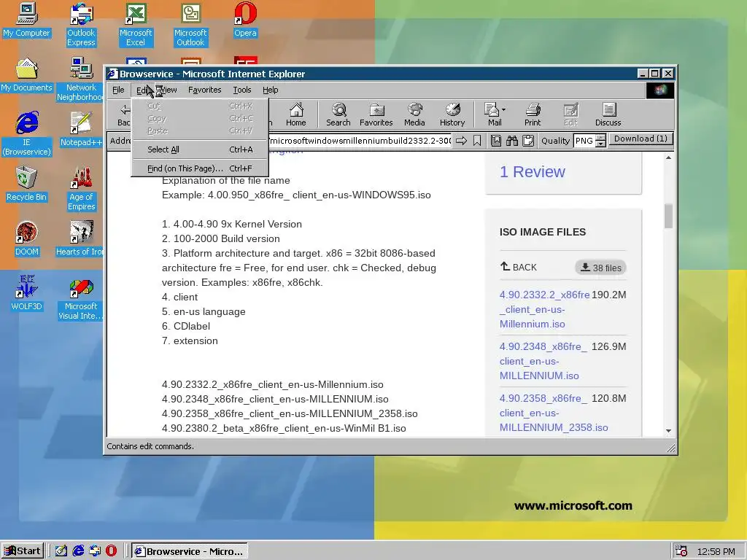
Task: Open Microsoft Visual InterDev shortcut
Action: click(x=80, y=298)
